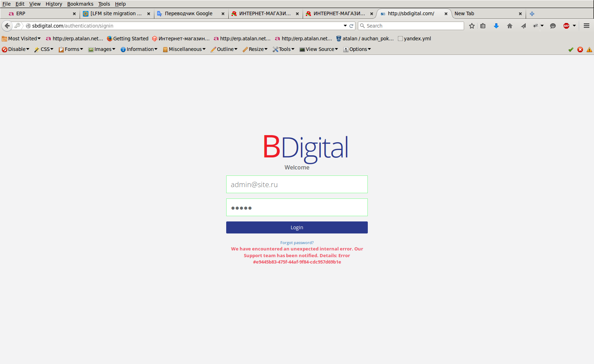The width and height of the screenshot is (594, 364).
Task: Open downloads with the blue arrow icon
Action: pos(496,26)
